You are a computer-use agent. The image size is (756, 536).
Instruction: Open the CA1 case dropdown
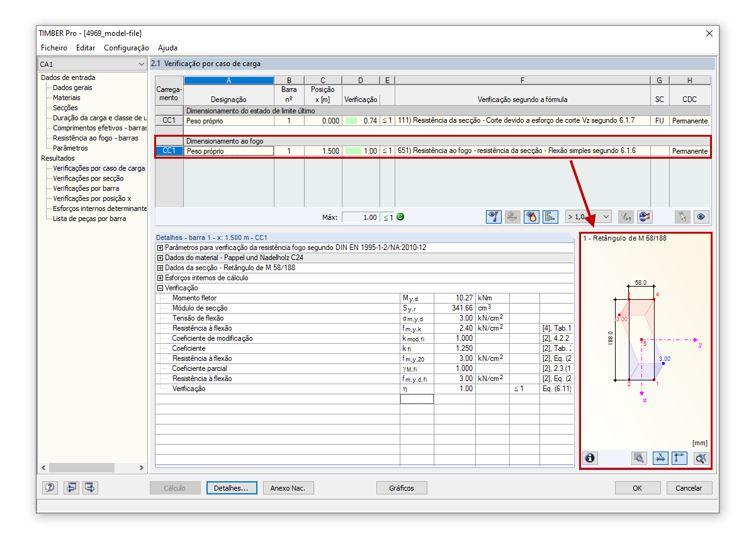pyautogui.click(x=92, y=64)
